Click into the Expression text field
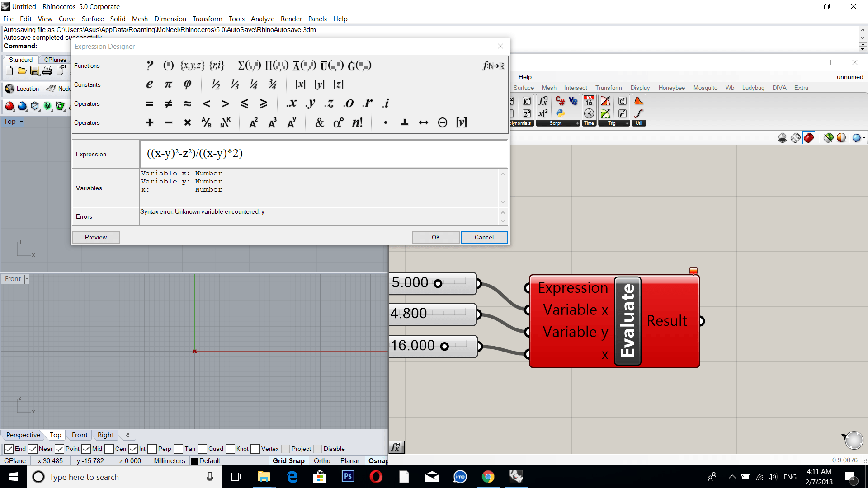 click(x=324, y=154)
